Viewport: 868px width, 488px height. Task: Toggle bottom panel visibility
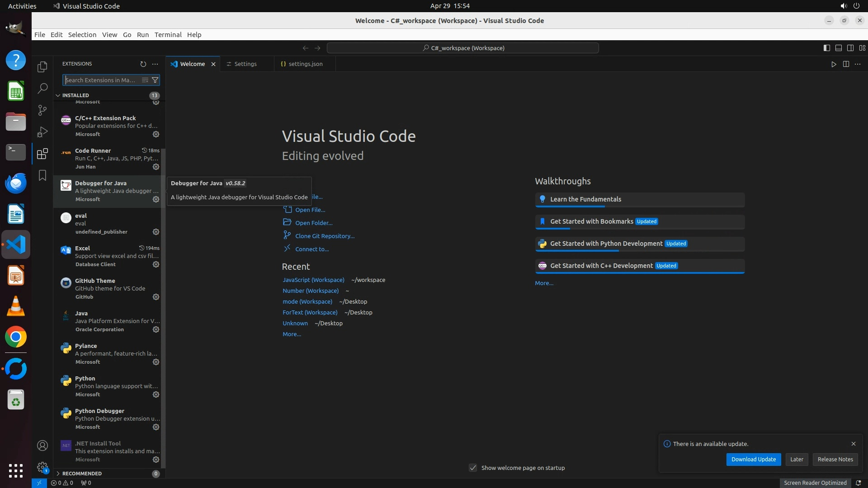tap(838, 48)
